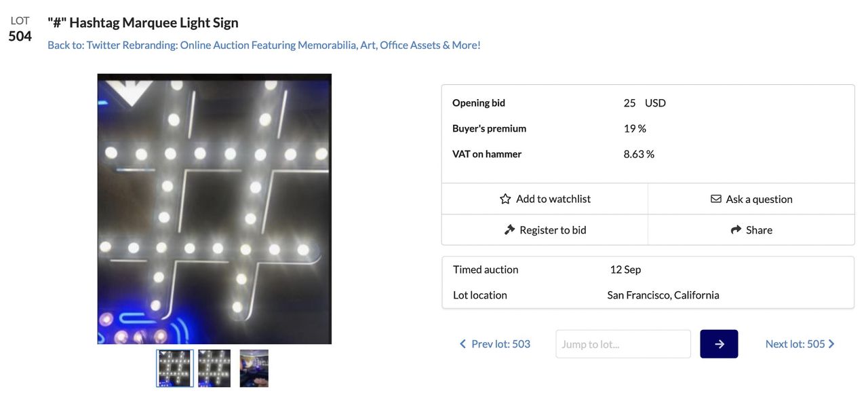Viewport: 868px width, 412px height.
Task: Click the envelope icon for Ask a question
Action: point(716,199)
